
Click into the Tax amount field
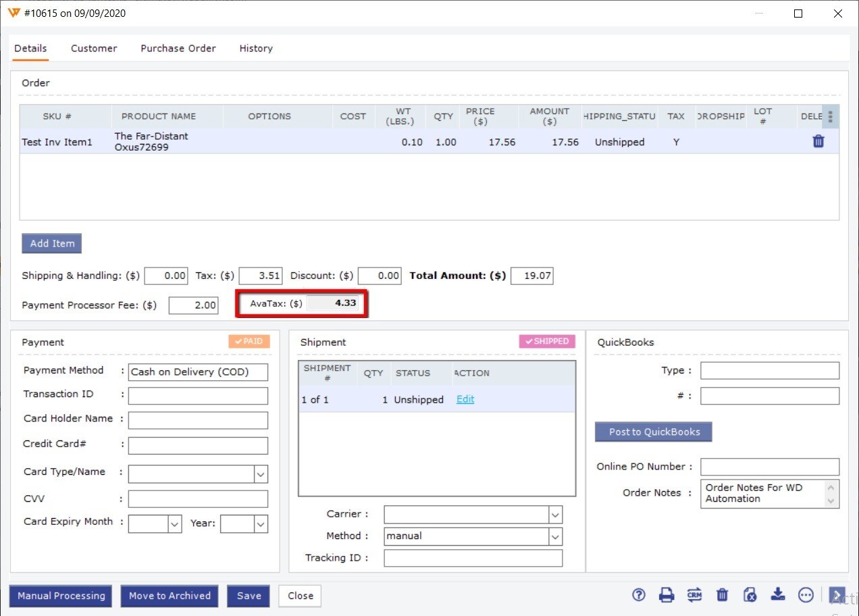(261, 276)
